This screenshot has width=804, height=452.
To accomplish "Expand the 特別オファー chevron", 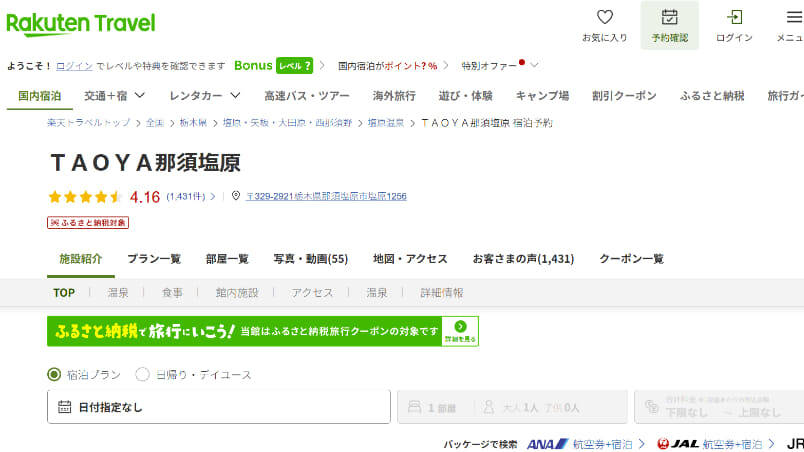I will coord(534,66).
